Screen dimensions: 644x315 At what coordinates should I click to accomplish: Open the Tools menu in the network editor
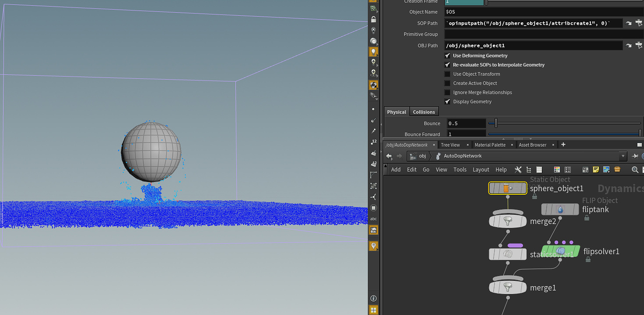(460, 170)
